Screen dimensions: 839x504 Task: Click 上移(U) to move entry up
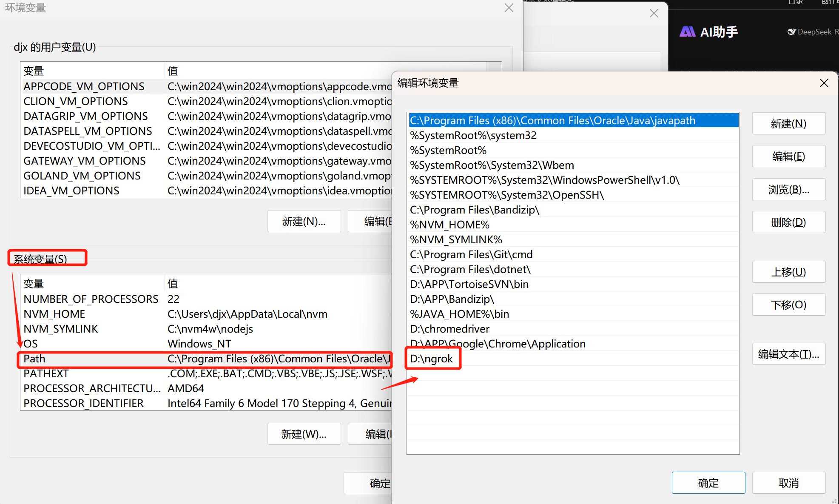[788, 272]
